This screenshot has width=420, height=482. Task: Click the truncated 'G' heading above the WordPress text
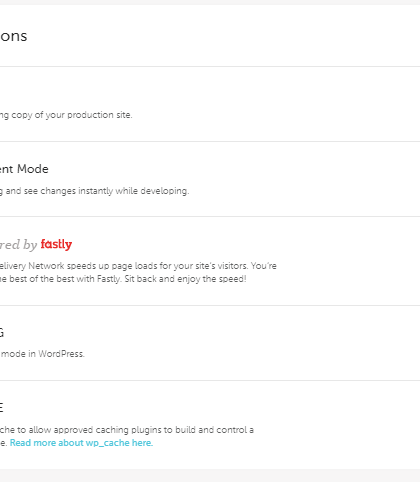[2, 332]
